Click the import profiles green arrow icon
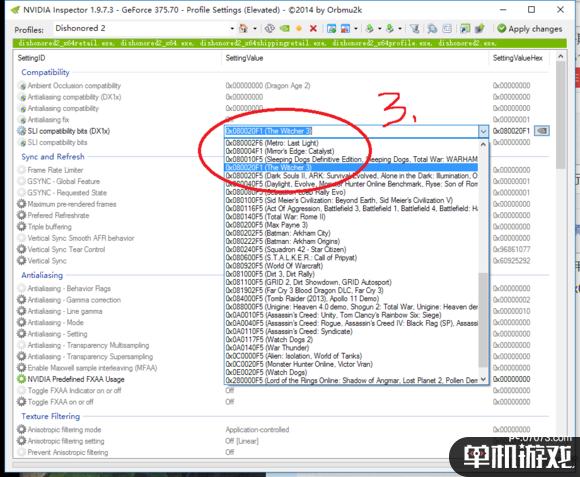580x477 pixels. [x=390, y=28]
